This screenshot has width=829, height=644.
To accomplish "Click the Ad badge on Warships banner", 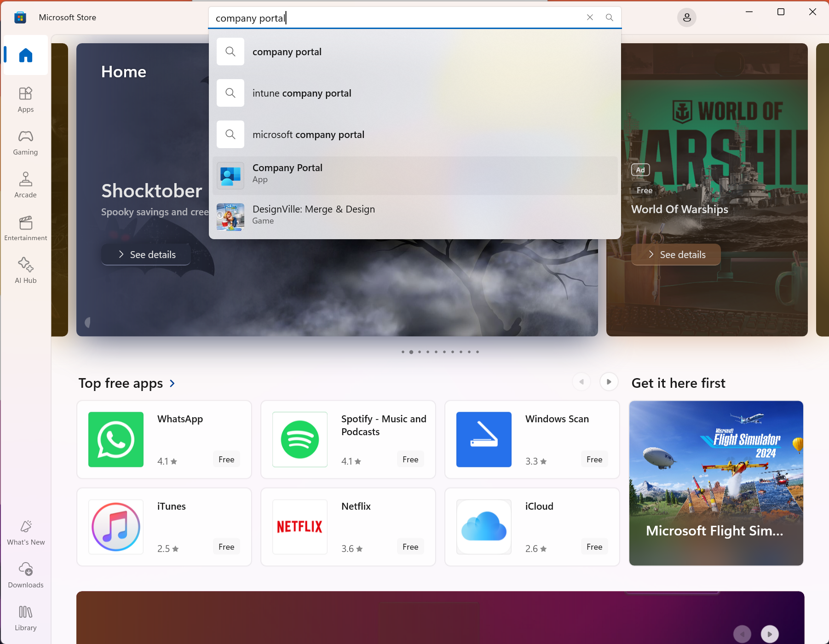I will point(640,170).
